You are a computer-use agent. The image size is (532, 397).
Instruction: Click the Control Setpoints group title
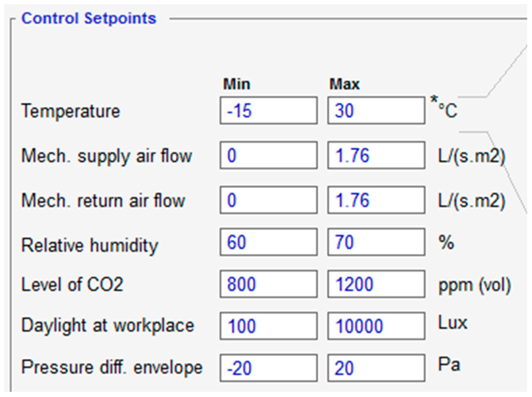point(89,18)
